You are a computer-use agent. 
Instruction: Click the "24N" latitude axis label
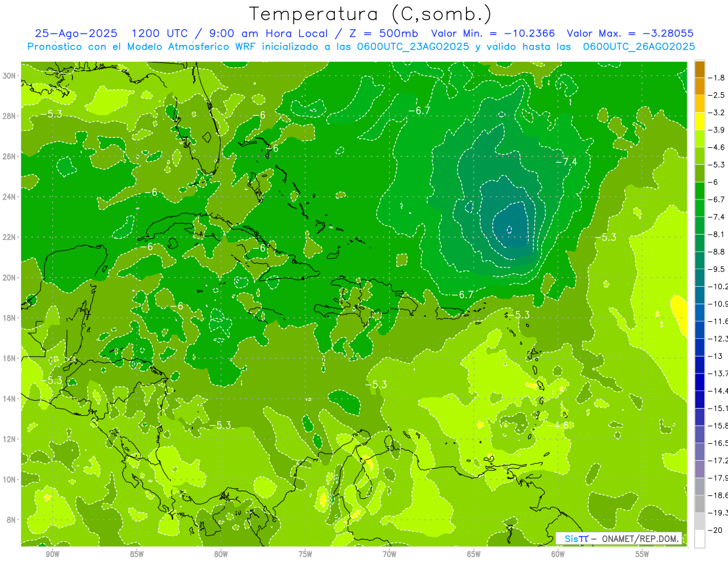tap(8, 196)
